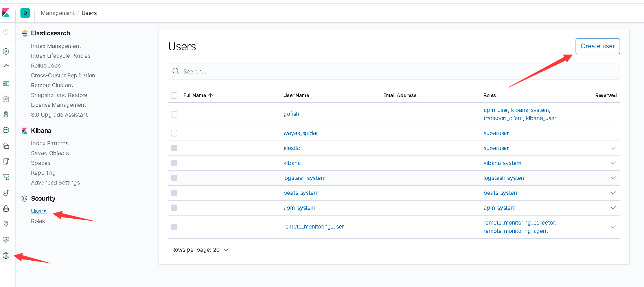The width and height of the screenshot is (644, 287).
Task: Open Uptime icon in sidebar
Action: (6, 193)
